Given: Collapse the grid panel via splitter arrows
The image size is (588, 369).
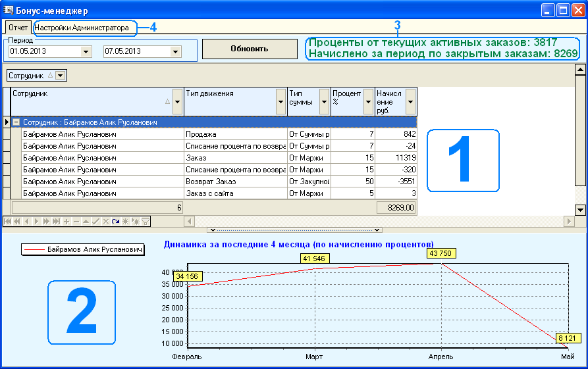Looking at the screenshot, I should click(295, 230).
